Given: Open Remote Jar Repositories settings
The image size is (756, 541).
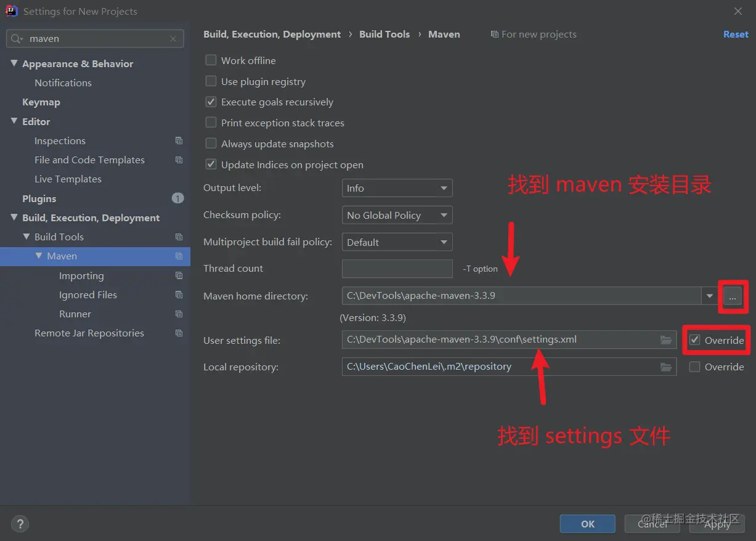Looking at the screenshot, I should click(x=89, y=333).
